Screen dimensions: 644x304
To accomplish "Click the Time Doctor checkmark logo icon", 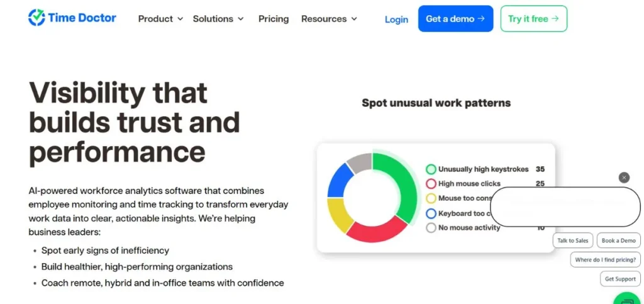I will tap(36, 18).
